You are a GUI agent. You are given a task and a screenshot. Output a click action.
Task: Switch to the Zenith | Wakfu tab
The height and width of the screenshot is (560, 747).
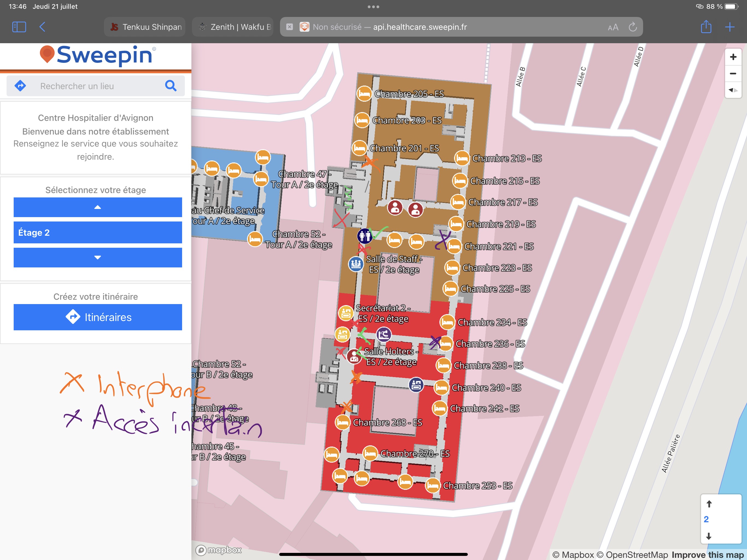(x=233, y=27)
